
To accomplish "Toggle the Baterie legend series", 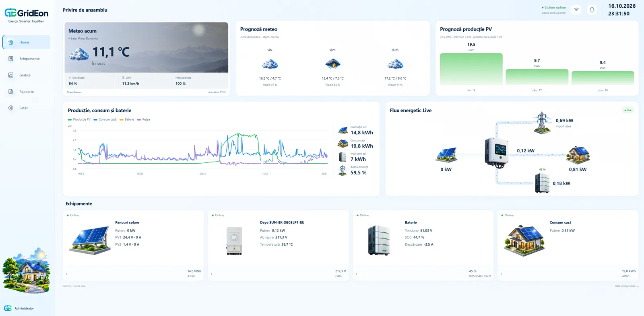I will pos(127,119).
